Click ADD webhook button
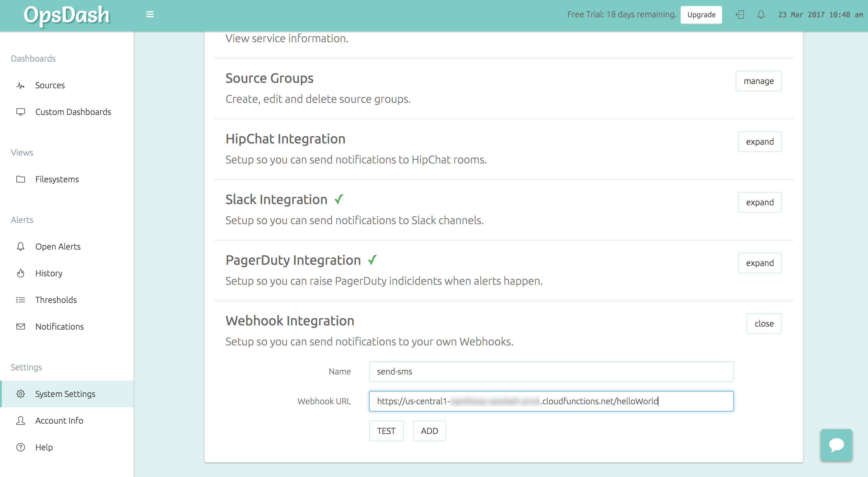 click(429, 431)
